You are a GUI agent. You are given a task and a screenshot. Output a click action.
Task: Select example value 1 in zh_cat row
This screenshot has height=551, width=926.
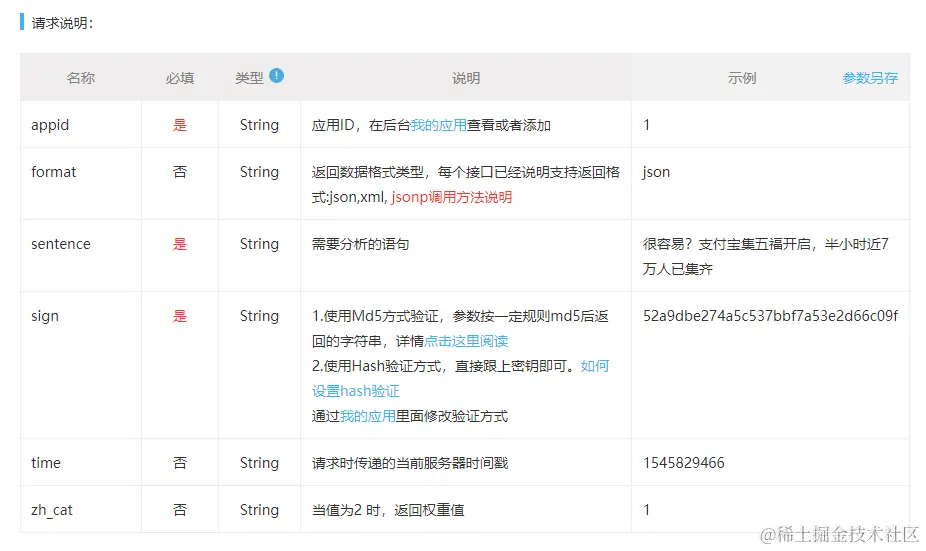click(647, 510)
